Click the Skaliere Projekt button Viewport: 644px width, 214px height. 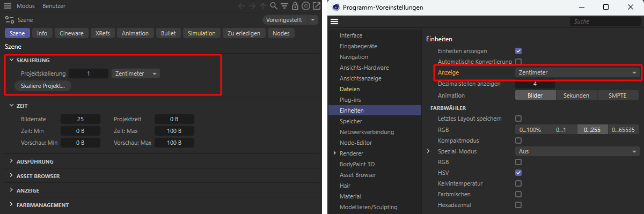[42, 86]
